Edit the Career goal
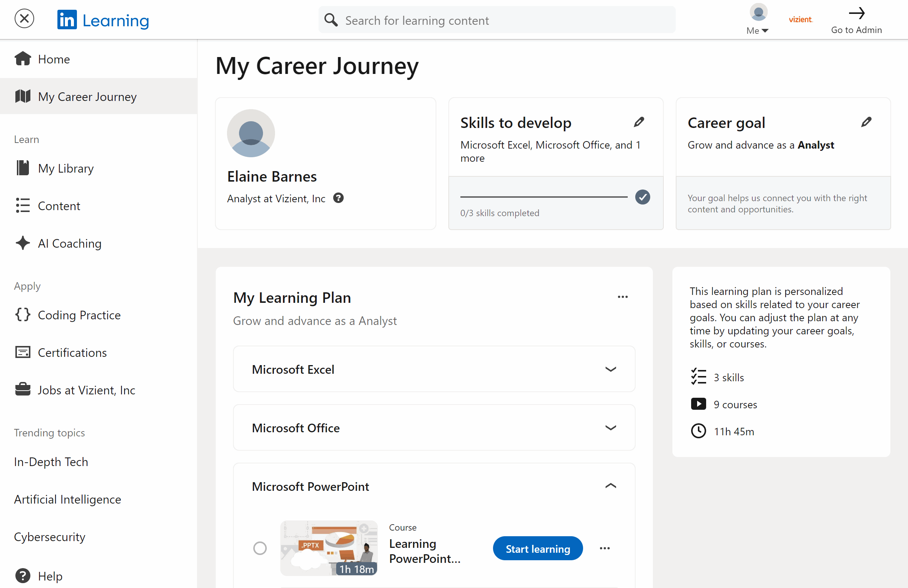Image resolution: width=908 pixels, height=588 pixels. pos(866,122)
